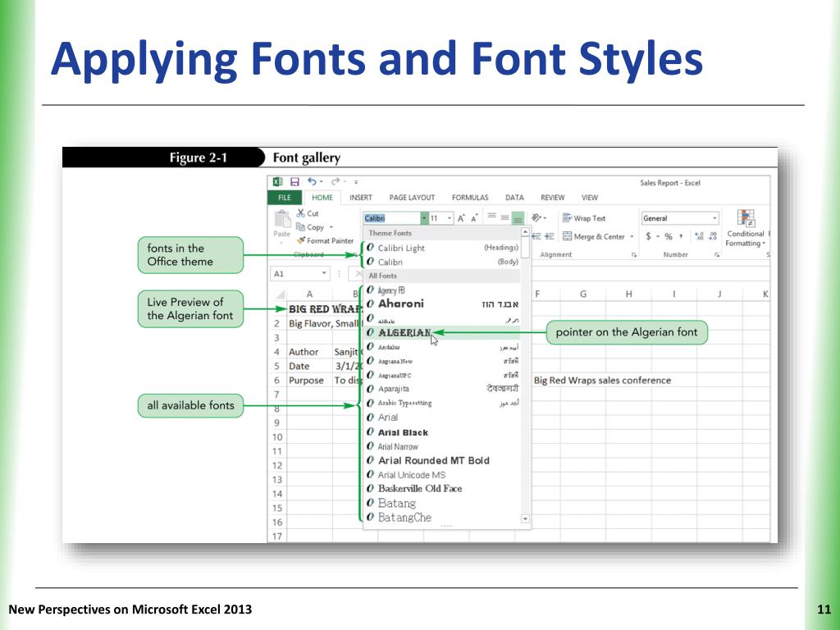The image size is (840, 630).
Task: Select the Arial Narrow font
Action: pos(442,446)
